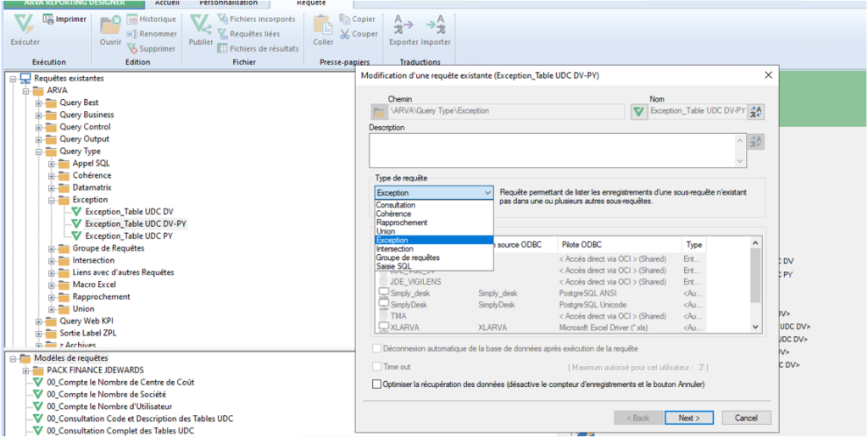The image size is (868, 437).
Task: Click the Coller clipboard icon
Action: pos(323,25)
